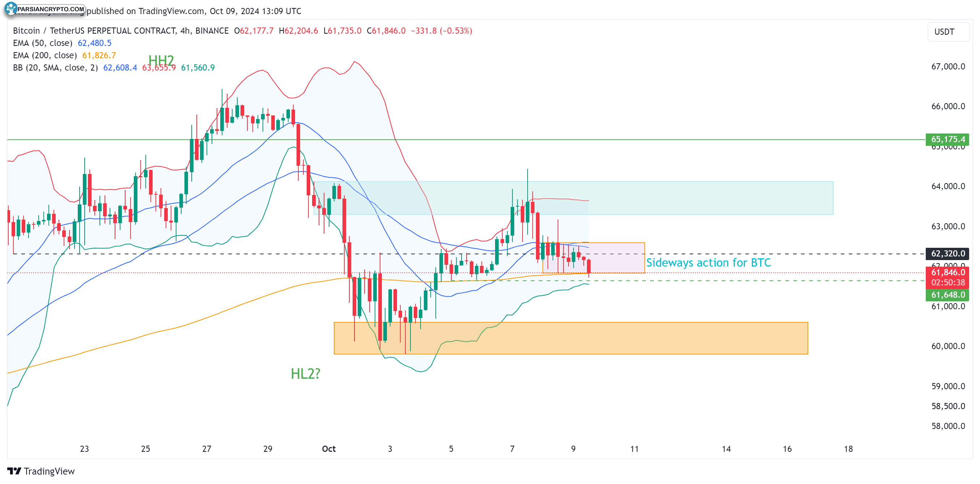Image resolution: width=980 pixels, height=484 pixels.
Task: Click the EMA 200 value 61,826.7
Action: pos(99,55)
